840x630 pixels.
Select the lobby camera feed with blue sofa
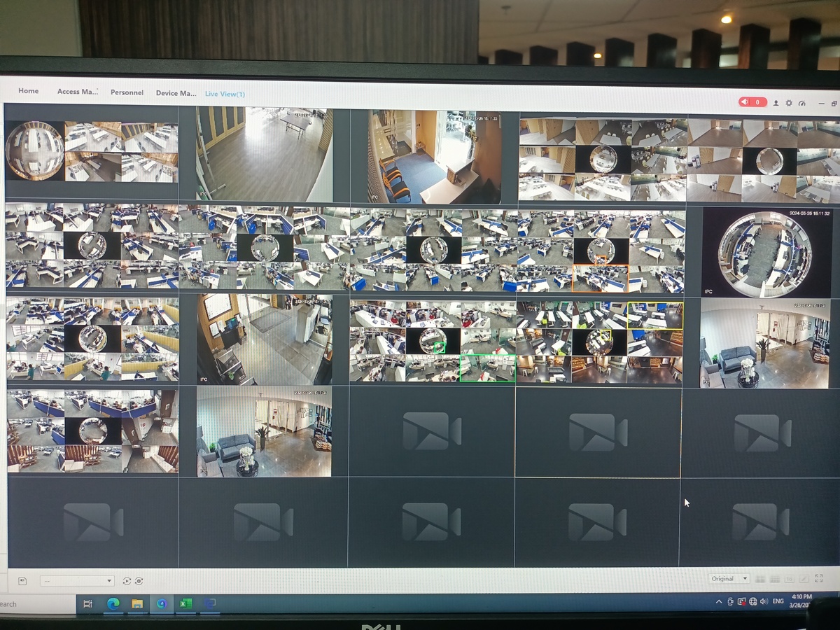[x=764, y=344]
